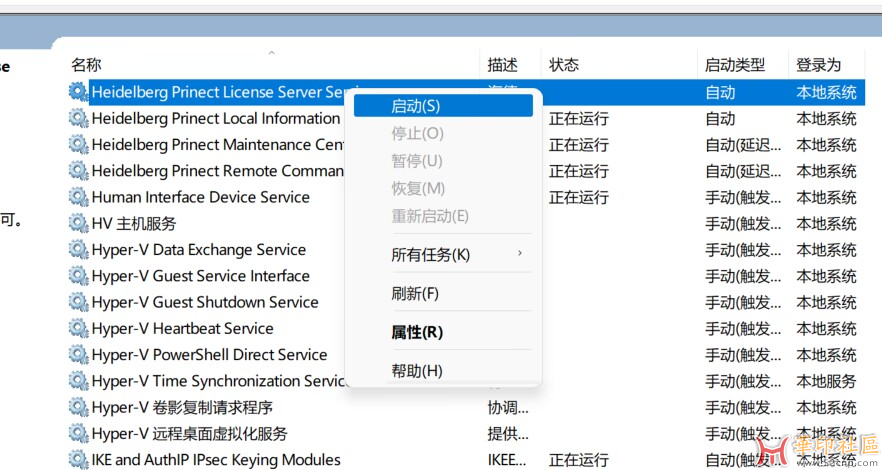
Task: Click 正在运行 status of Local Information row
Action: 579,119
